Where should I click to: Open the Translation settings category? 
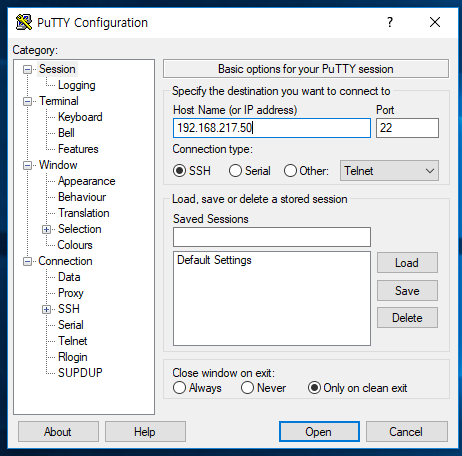point(84,213)
